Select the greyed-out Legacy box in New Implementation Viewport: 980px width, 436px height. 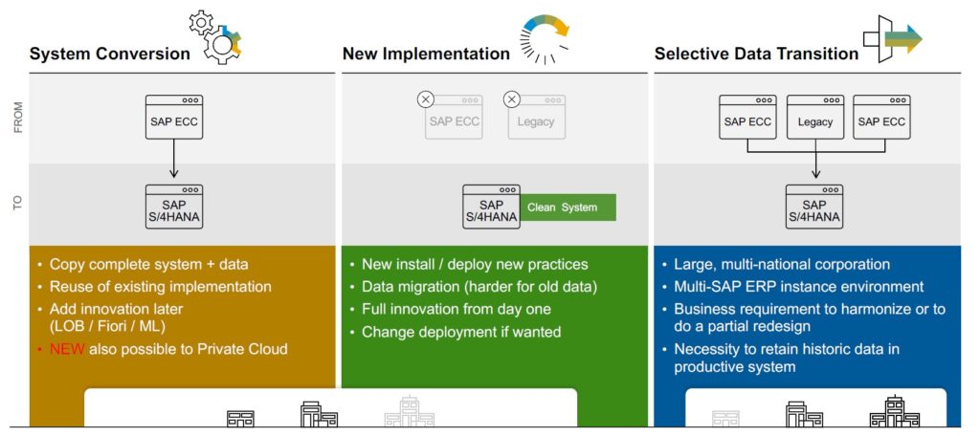point(536,117)
